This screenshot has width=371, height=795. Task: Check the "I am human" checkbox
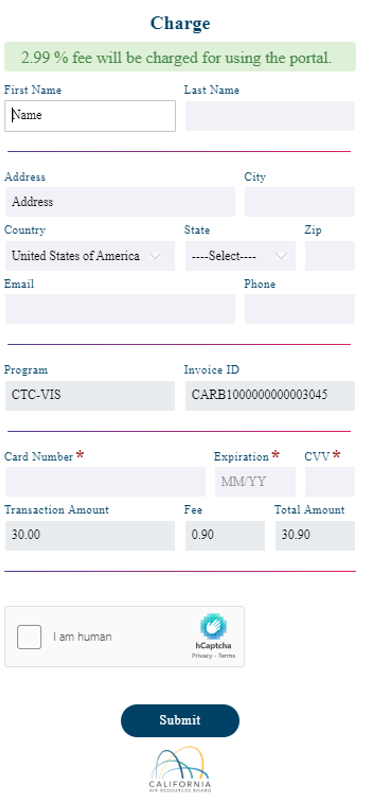coord(29,637)
